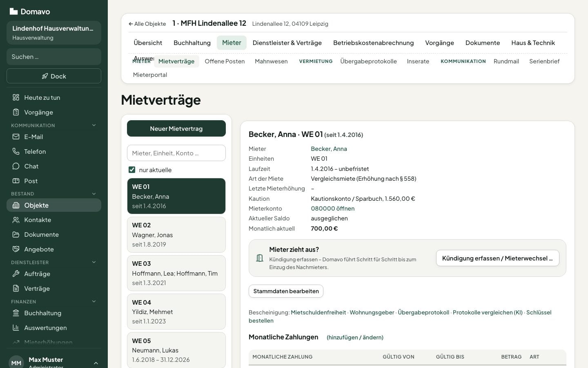Open the Mietschuldenfreiheit certificate link
The height and width of the screenshot is (368, 588).
(318, 312)
